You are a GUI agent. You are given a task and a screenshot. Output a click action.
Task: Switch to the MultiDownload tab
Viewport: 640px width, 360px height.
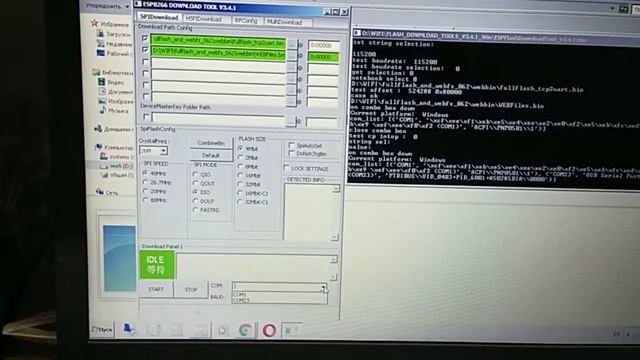285,22
